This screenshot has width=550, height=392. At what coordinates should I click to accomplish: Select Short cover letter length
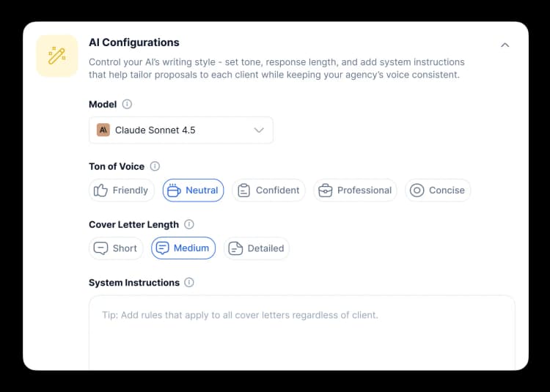[116, 248]
